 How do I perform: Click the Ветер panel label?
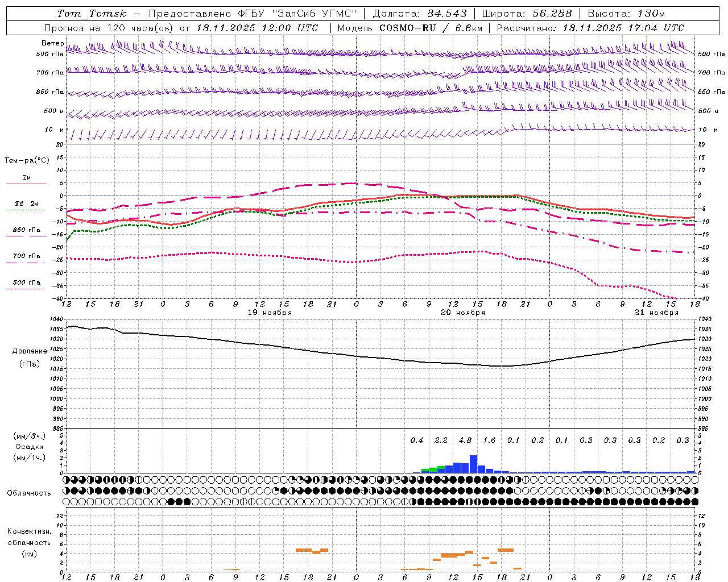[x=52, y=43]
